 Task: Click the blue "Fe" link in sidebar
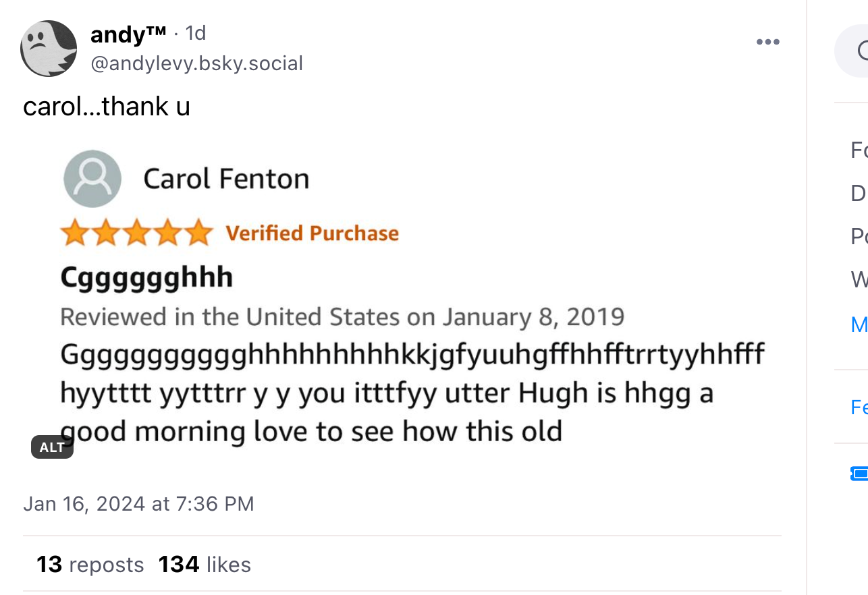(x=859, y=407)
